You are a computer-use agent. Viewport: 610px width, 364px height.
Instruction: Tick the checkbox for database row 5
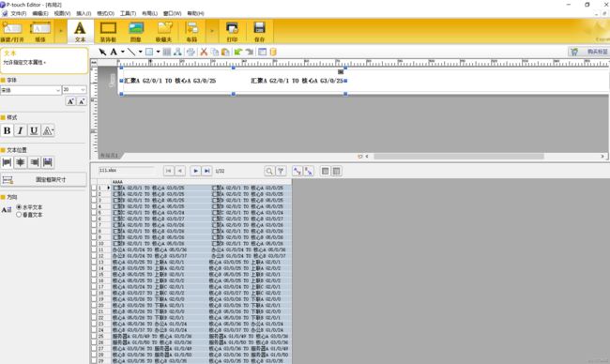tap(94, 213)
